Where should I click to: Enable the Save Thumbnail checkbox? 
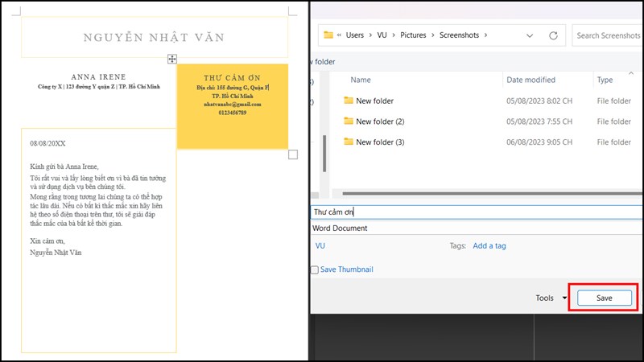(x=315, y=270)
